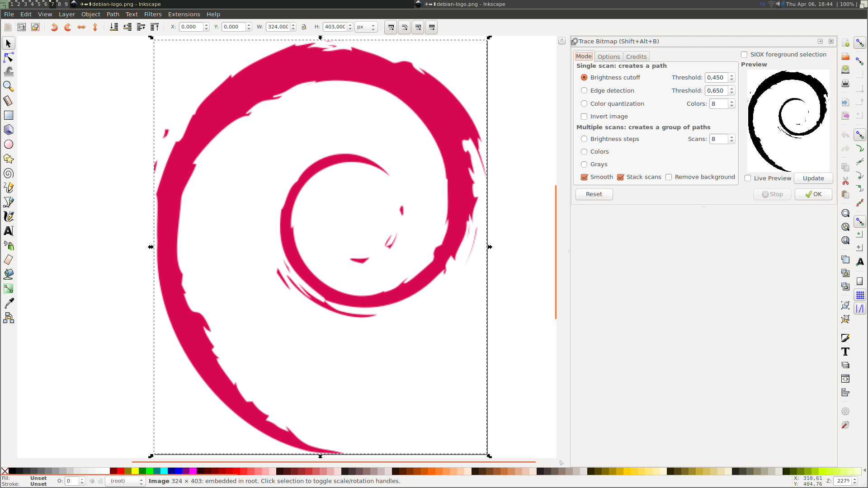This screenshot has width=868, height=488.
Task: Click the Update preview button
Action: tap(813, 178)
